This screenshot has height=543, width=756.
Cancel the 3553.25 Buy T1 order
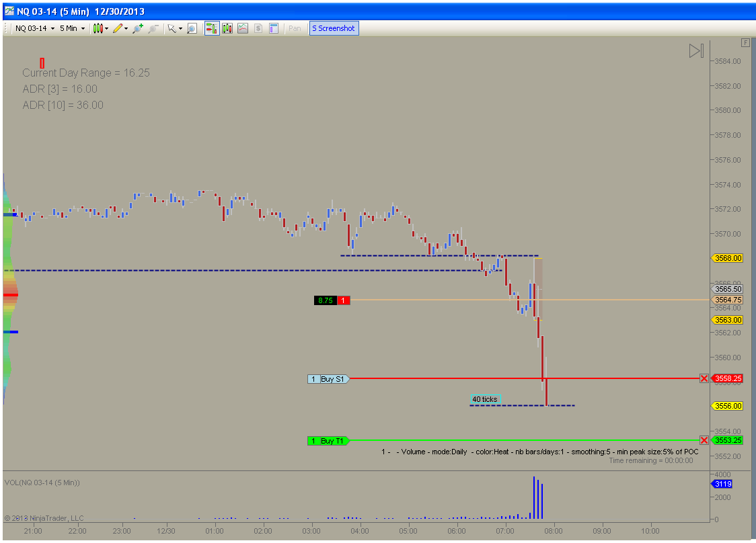[704, 440]
